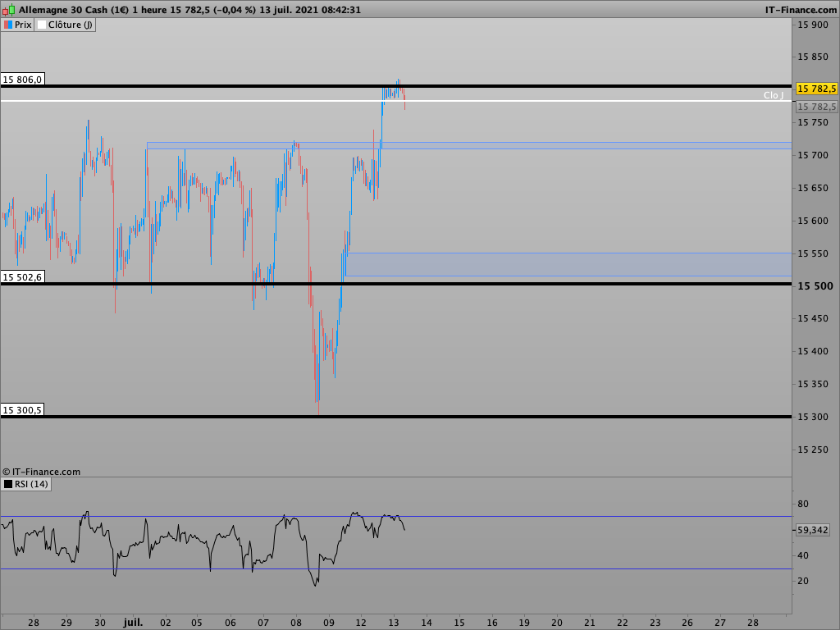This screenshot has height=630, width=840.
Task: Click the 15 350 price axis label
Action: coord(813,384)
